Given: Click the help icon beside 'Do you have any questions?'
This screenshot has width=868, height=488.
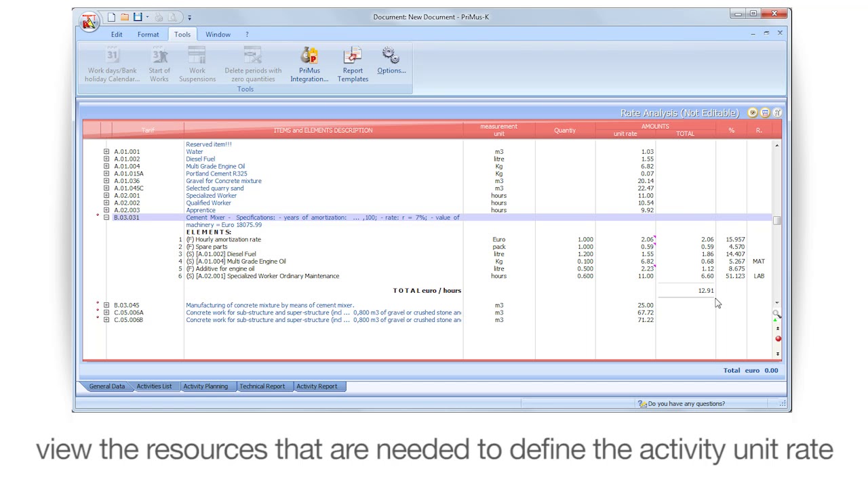Looking at the screenshot, I should [642, 404].
